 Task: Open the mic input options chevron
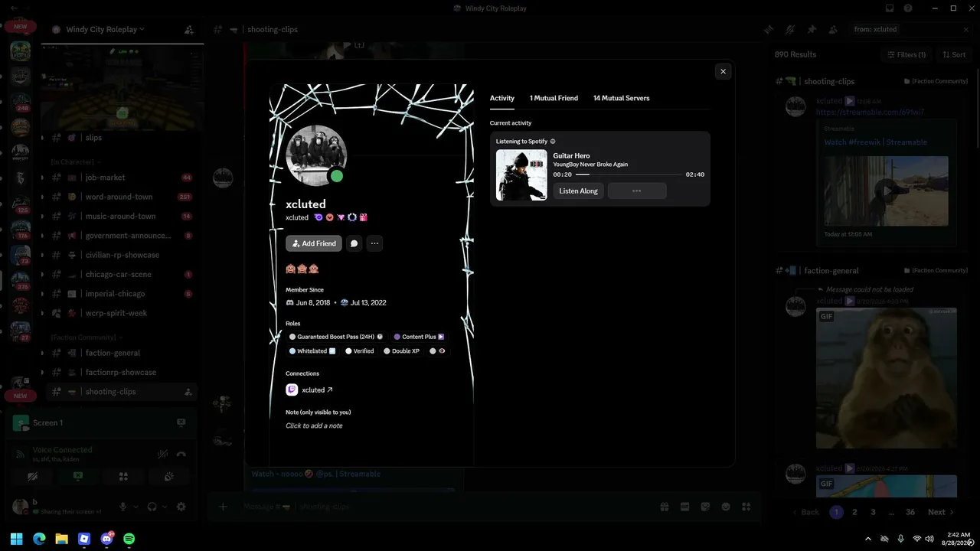136,507
